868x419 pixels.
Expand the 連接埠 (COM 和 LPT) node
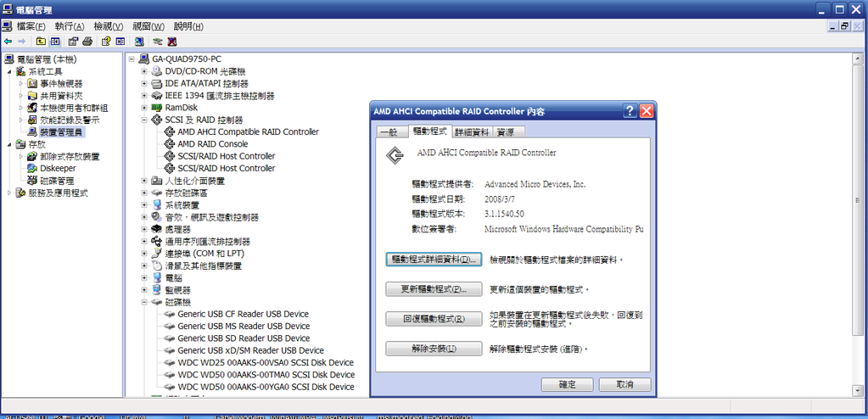tap(144, 254)
